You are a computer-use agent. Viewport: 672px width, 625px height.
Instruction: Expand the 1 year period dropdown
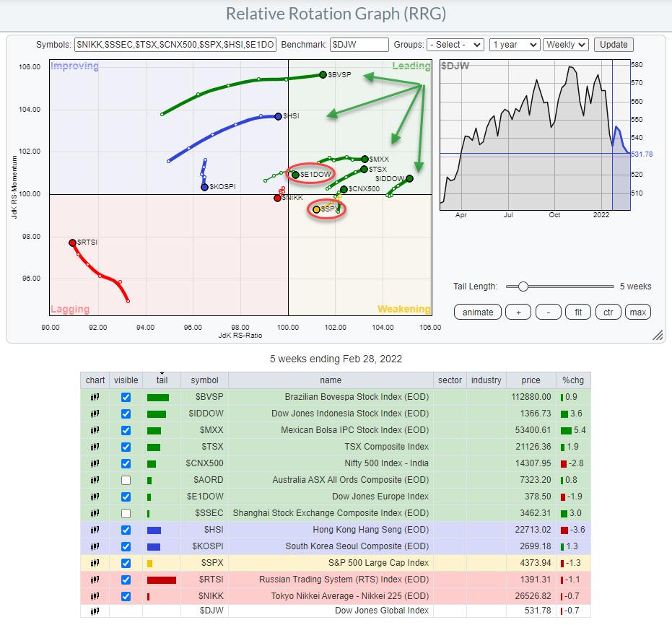514,45
